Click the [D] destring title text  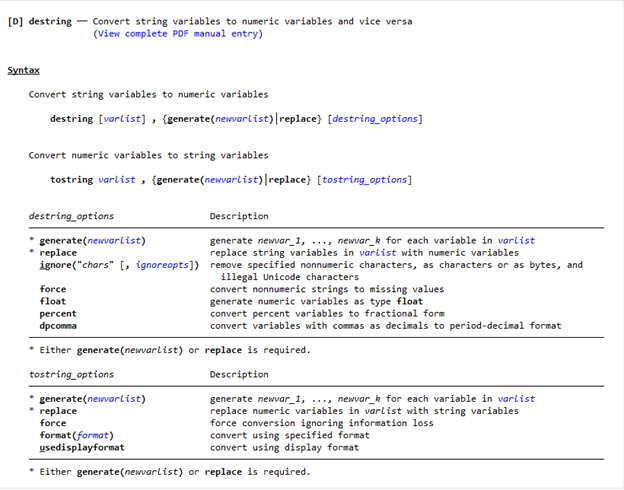pyautogui.click(x=40, y=21)
